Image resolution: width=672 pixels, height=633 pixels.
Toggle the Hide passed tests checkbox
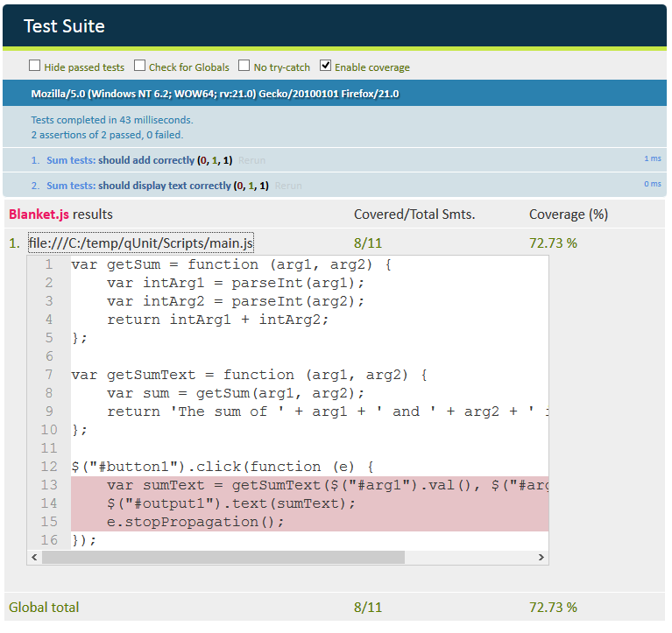[35, 66]
